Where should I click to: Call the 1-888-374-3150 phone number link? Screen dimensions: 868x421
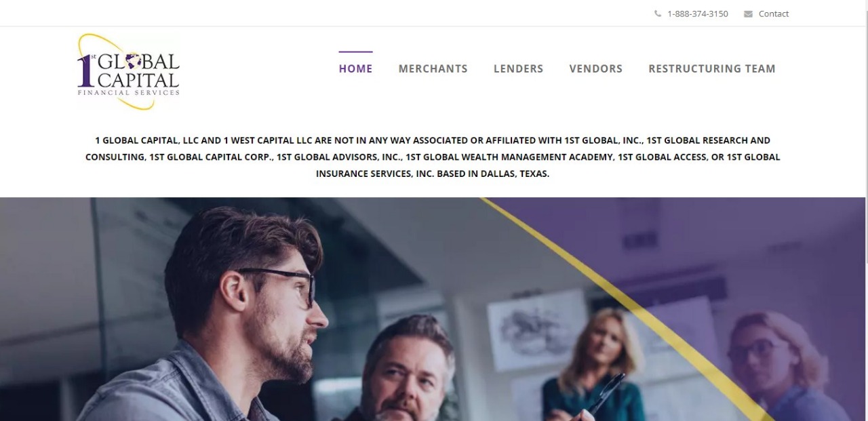coord(698,14)
